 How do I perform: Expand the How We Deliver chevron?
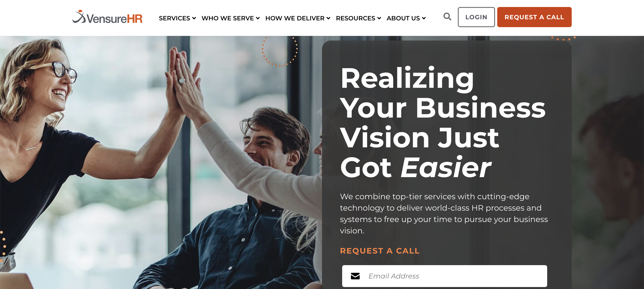click(328, 18)
